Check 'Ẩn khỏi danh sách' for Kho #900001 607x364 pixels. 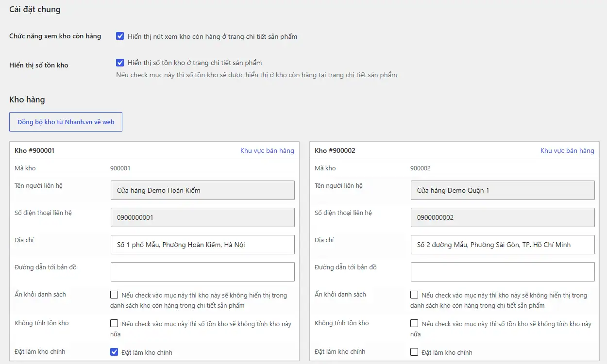point(114,295)
